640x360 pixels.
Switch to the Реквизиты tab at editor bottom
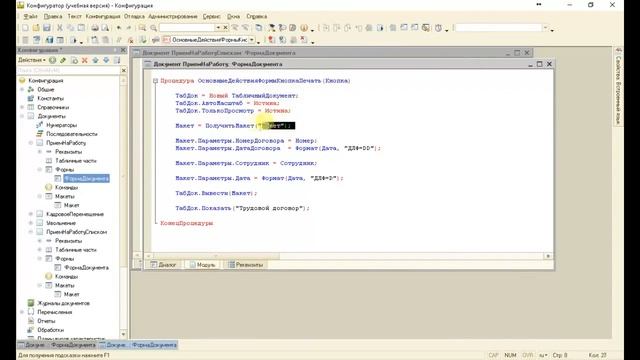coord(246,265)
